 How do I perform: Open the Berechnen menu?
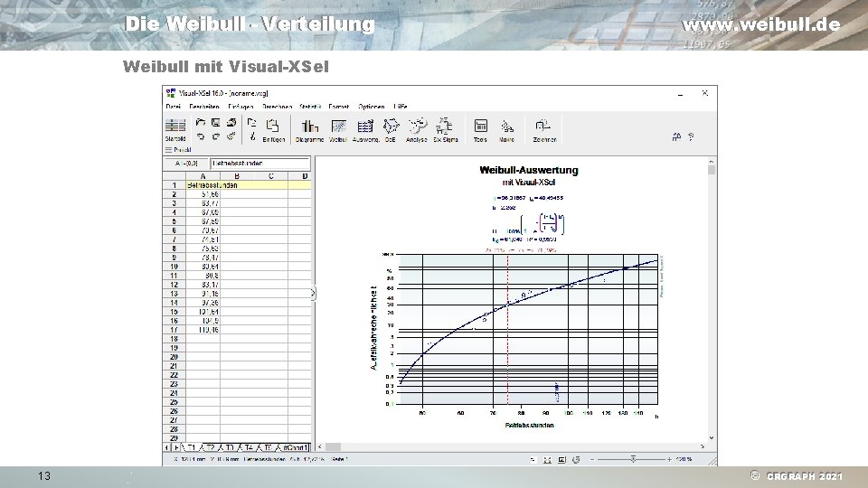point(277,107)
